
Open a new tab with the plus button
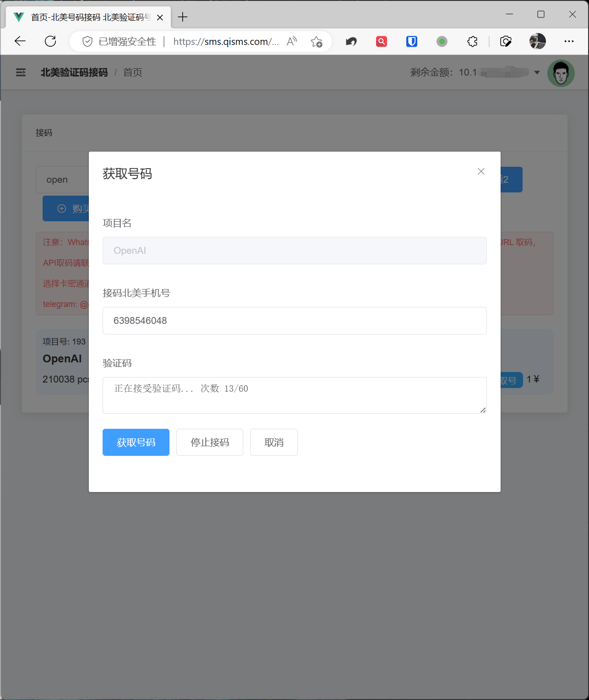[183, 17]
